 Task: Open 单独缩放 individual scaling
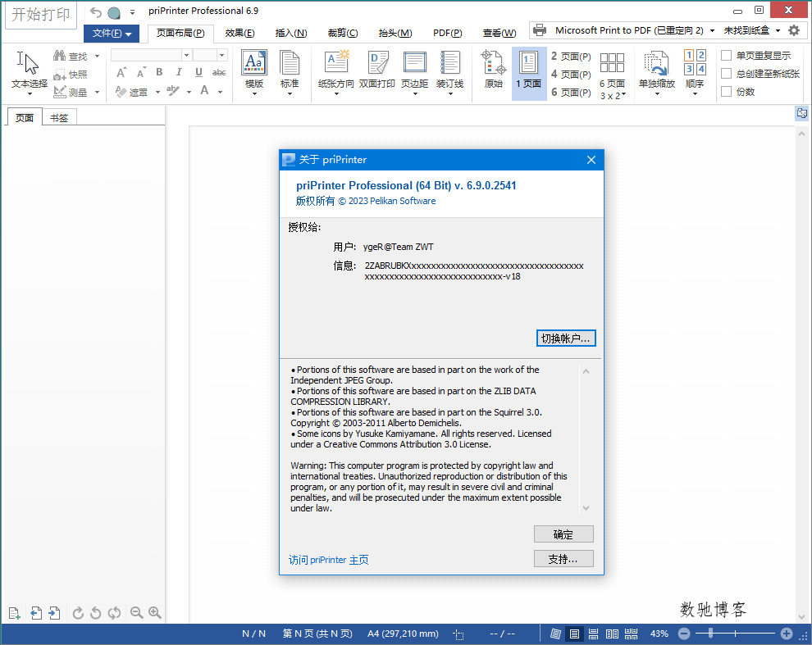pos(657,72)
